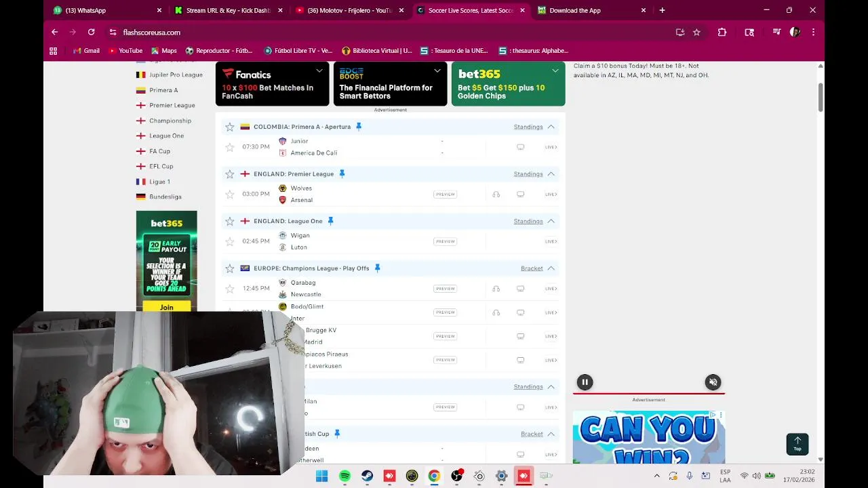Switch to Kick Stream URL & Key tab

pos(228,10)
